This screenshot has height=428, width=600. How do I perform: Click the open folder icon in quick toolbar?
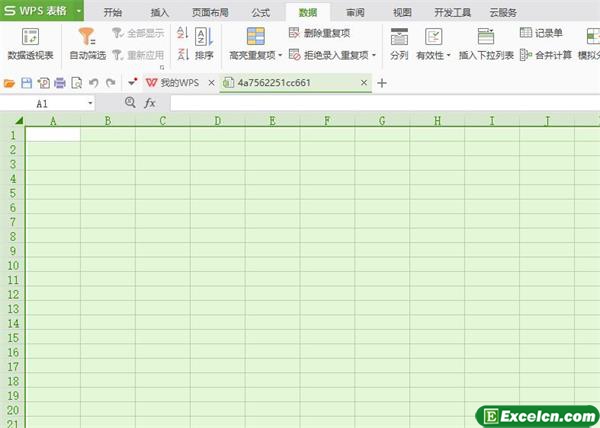click(x=9, y=83)
